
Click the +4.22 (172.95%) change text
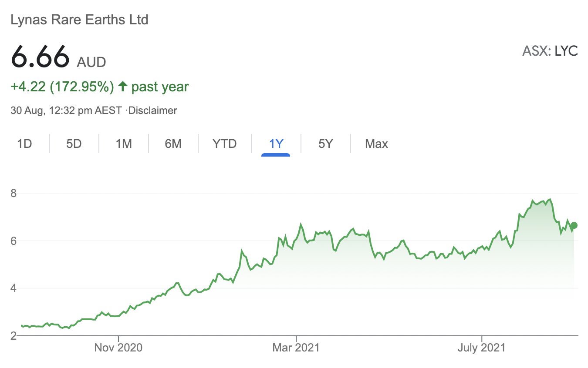62,87
